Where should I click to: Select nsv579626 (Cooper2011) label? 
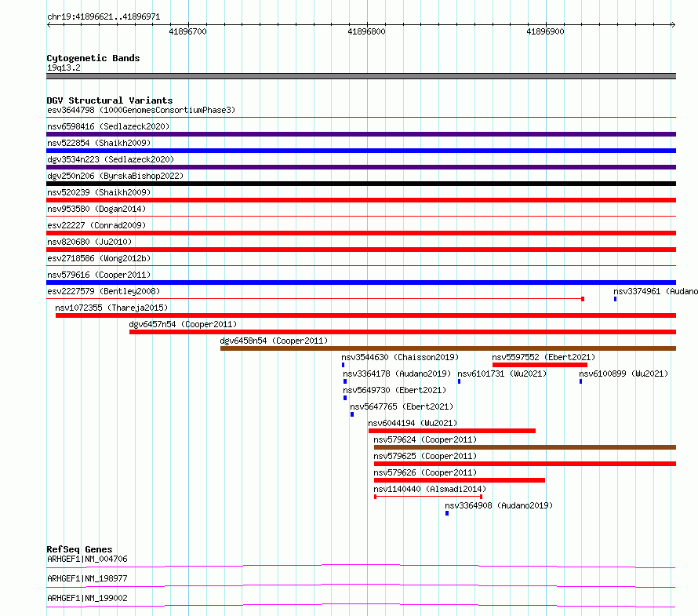(x=425, y=472)
